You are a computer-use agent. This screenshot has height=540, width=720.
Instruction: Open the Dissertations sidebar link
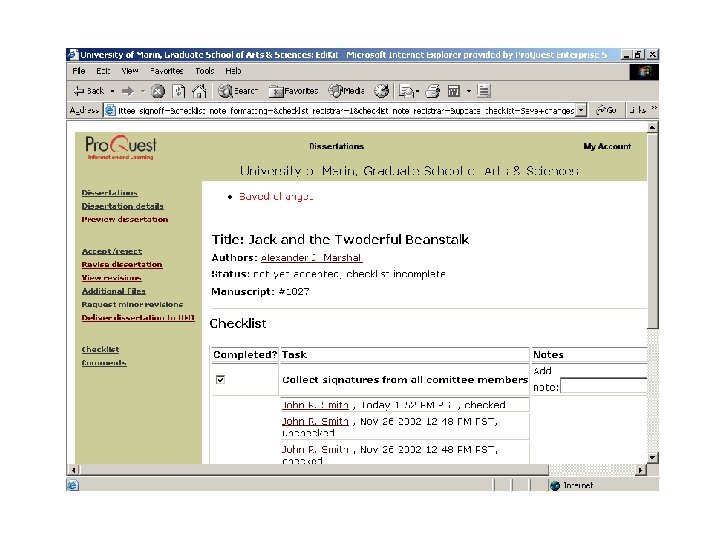[109, 193]
